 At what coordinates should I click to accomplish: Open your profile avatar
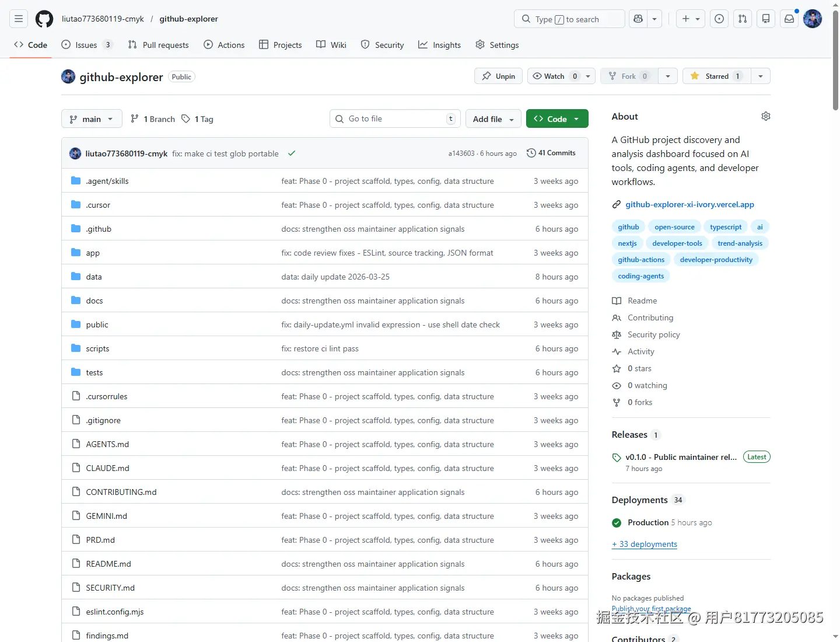pyautogui.click(x=812, y=19)
